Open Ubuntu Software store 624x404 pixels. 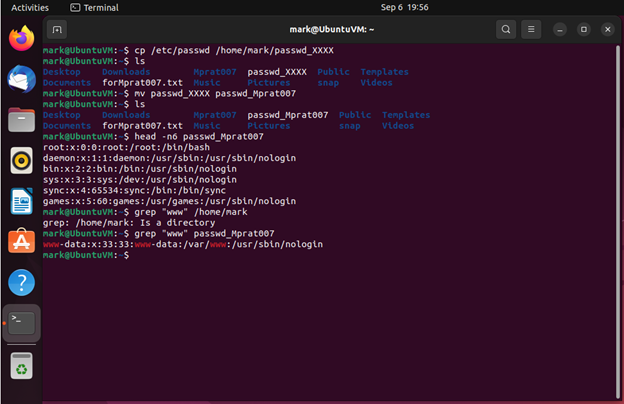(x=21, y=241)
